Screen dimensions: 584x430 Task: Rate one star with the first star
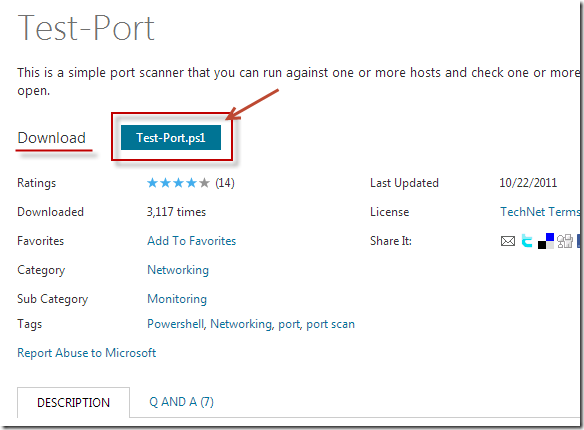[152, 183]
